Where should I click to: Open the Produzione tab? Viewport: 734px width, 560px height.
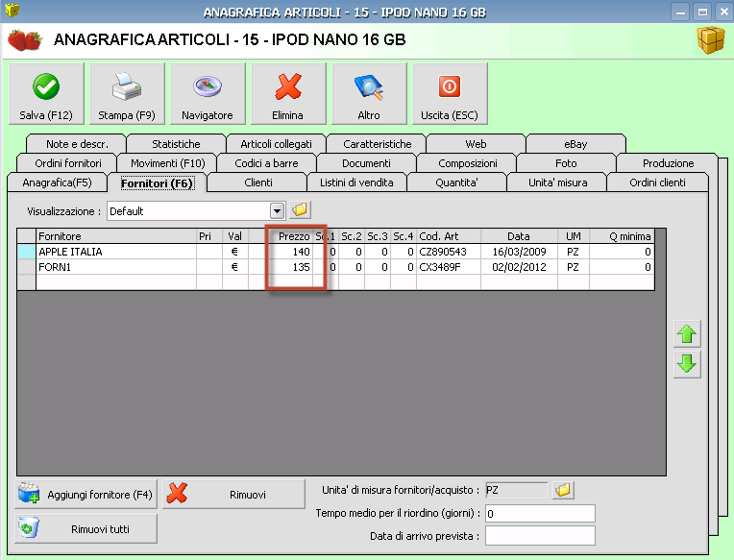point(668,163)
